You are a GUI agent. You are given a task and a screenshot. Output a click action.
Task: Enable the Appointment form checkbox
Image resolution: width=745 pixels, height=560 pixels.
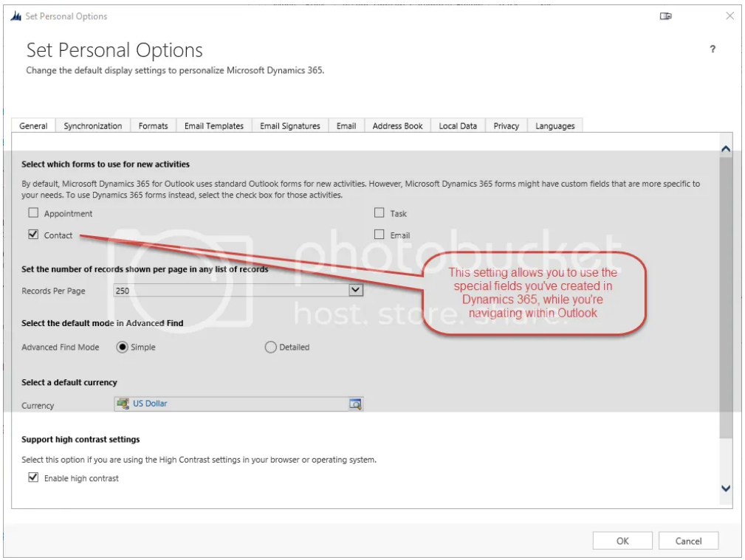[33, 212]
